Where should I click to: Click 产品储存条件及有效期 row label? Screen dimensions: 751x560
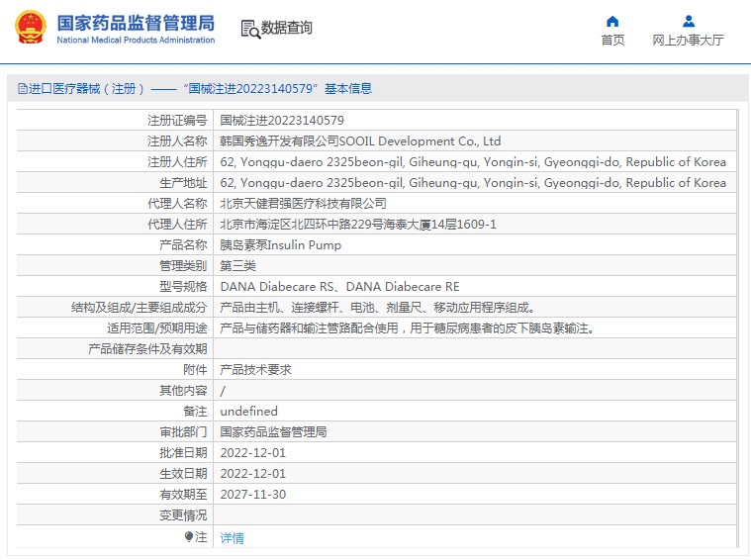[147, 348]
